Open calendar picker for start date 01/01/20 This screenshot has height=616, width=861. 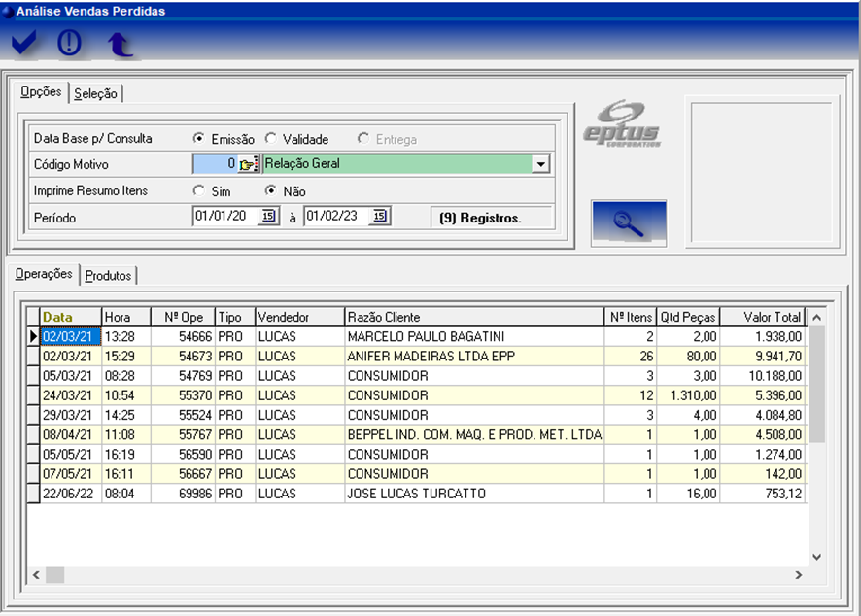pos(268,217)
